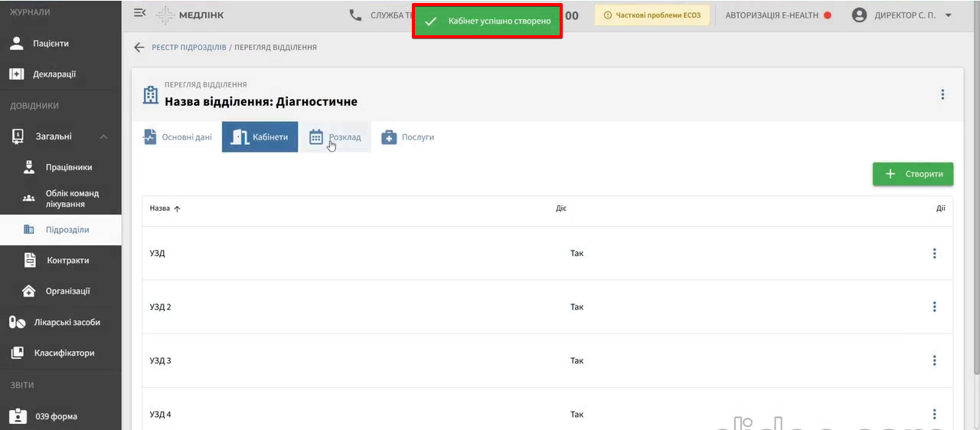
Task: Open Облік команд лікування in sidebar
Action: click(x=60, y=199)
